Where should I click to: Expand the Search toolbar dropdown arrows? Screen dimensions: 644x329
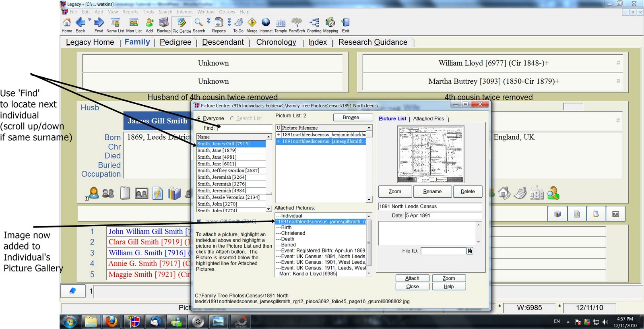(x=208, y=21)
